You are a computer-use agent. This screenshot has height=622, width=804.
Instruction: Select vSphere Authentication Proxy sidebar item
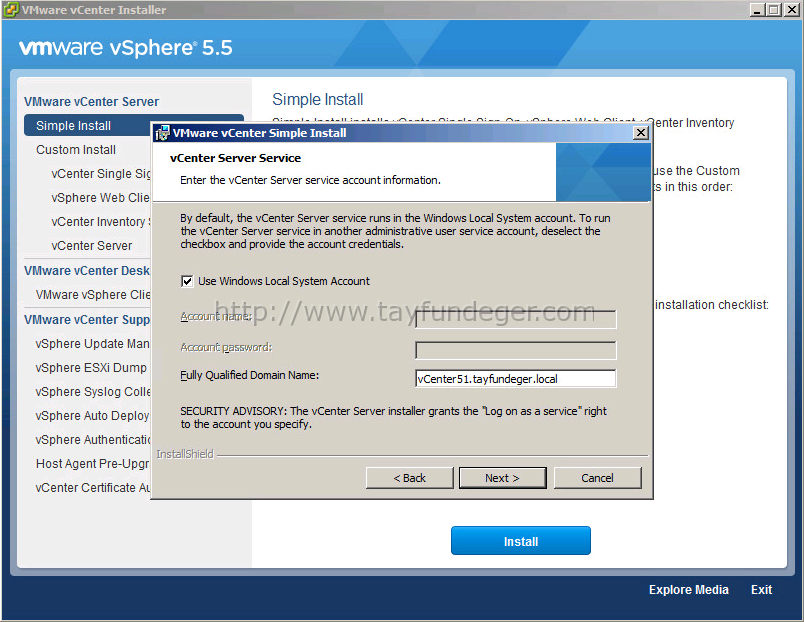[x=93, y=440]
